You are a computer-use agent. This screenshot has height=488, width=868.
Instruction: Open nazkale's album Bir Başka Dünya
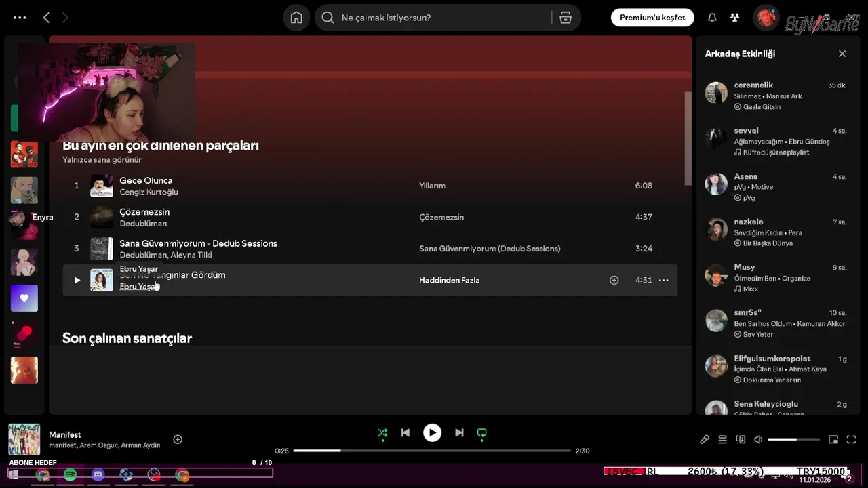(x=768, y=243)
